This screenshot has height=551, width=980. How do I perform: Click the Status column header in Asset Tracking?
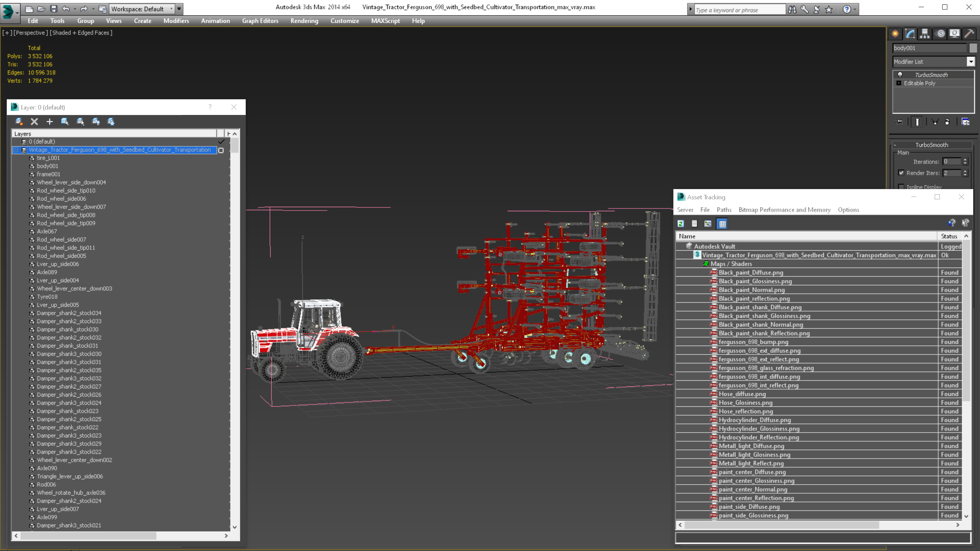950,236
